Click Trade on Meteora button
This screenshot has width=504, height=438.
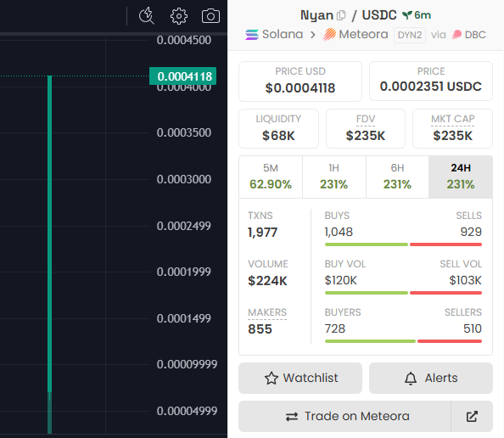pos(344,416)
